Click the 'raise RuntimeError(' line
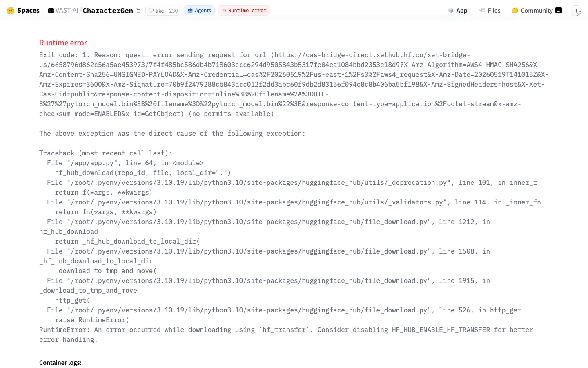 tap(92, 320)
